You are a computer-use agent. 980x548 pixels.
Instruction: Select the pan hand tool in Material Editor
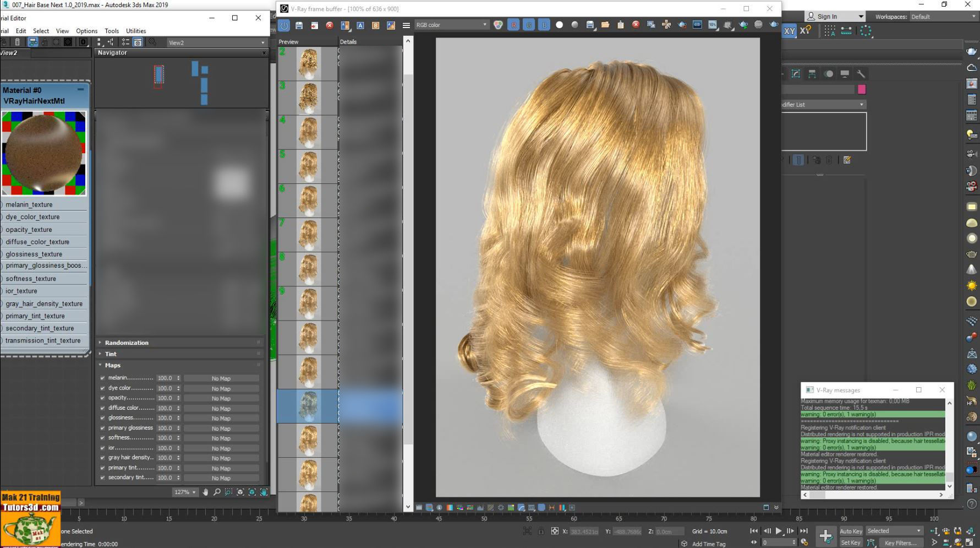pos(205,492)
